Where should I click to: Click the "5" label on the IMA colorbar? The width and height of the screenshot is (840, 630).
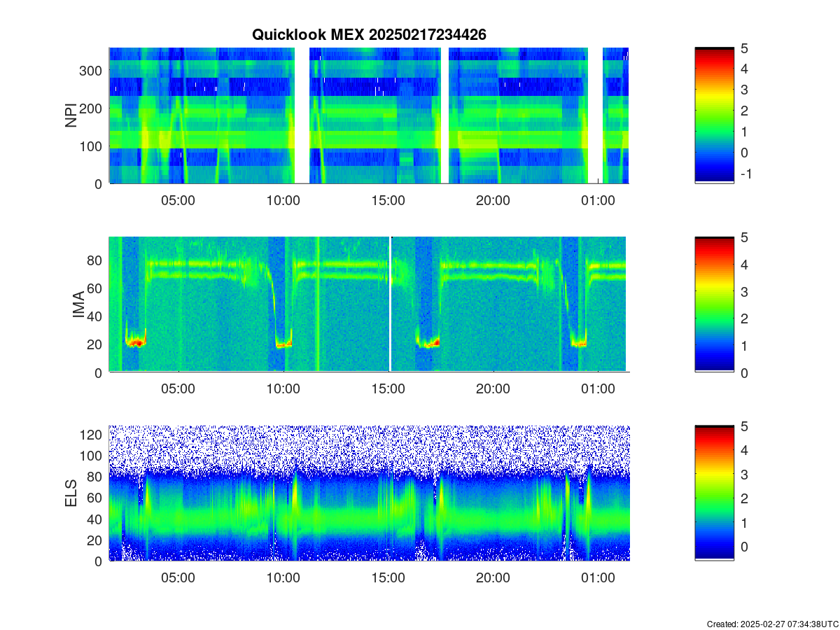[x=745, y=237]
